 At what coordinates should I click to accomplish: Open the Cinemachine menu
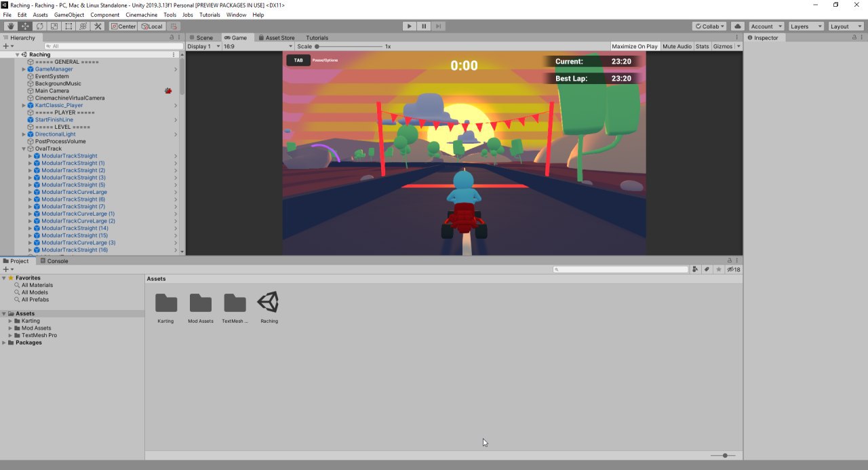(x=142, y=14)
